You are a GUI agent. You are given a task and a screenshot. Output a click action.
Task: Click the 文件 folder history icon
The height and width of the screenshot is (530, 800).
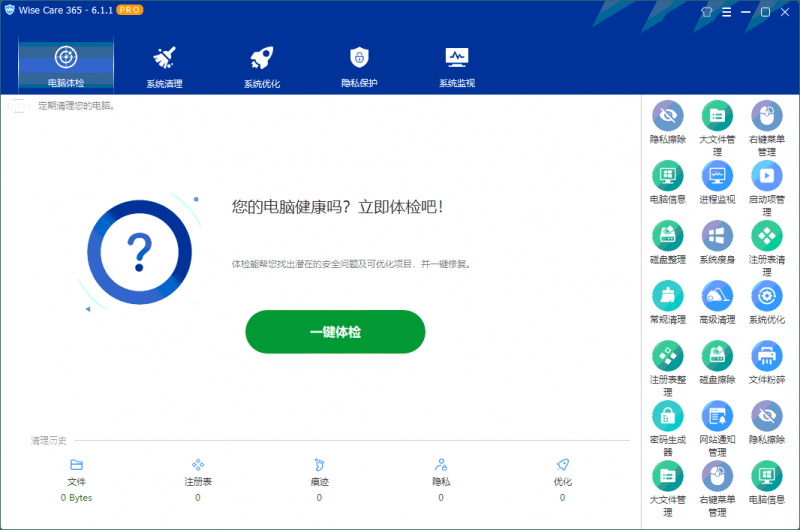click(77, 465)
